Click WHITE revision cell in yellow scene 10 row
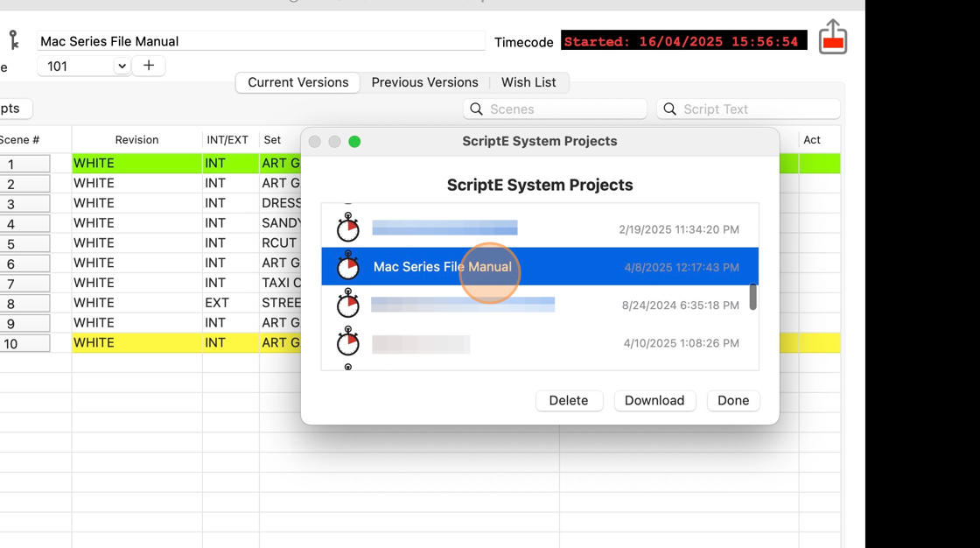The width and height of the screenshot is (980, 548). pyautogui.click(x=136, y=343)
